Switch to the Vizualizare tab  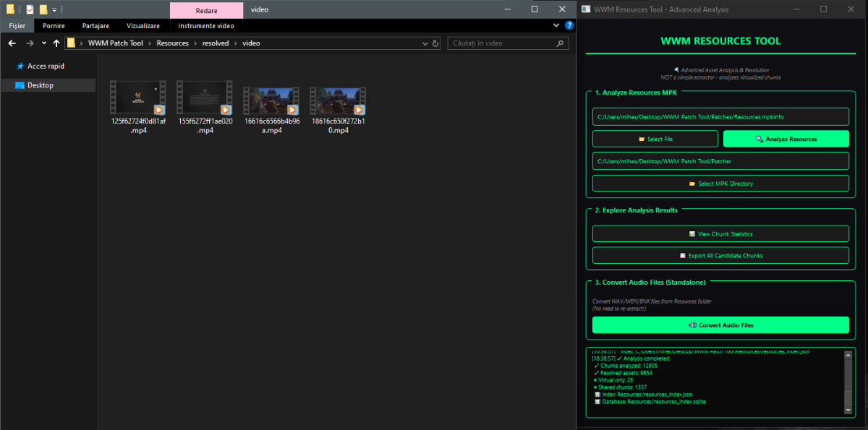[143, 26]
